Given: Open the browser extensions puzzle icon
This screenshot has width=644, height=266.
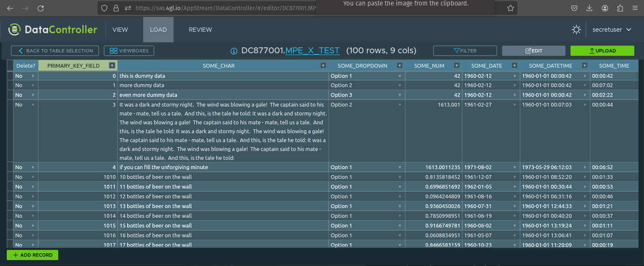Looking at the screenshot, I should coord(620,8).
